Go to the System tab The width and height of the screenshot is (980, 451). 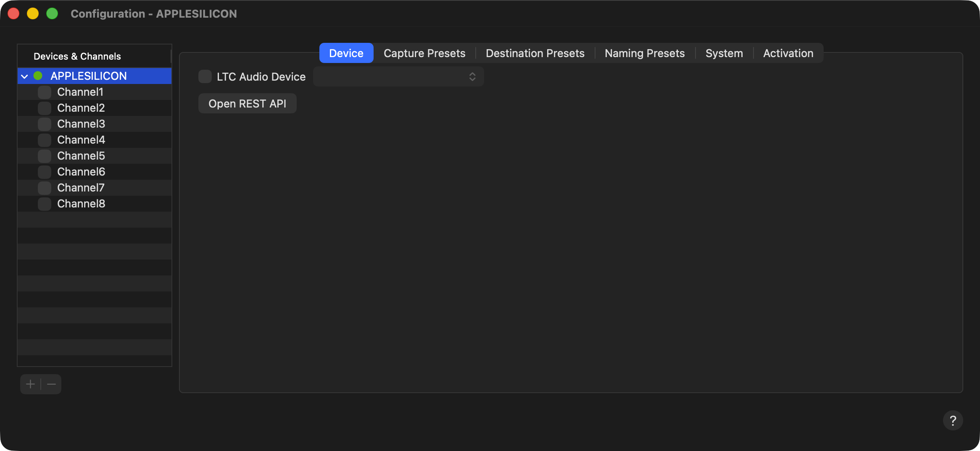pos(724,53)
